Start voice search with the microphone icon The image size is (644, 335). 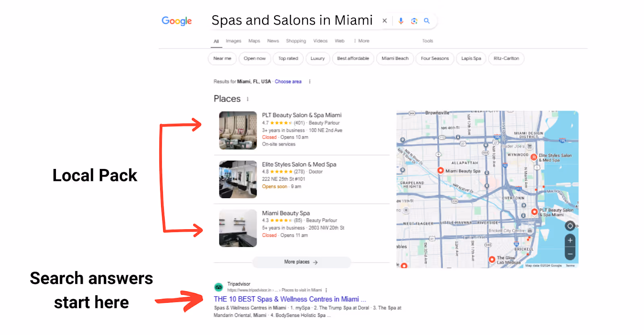401,21
